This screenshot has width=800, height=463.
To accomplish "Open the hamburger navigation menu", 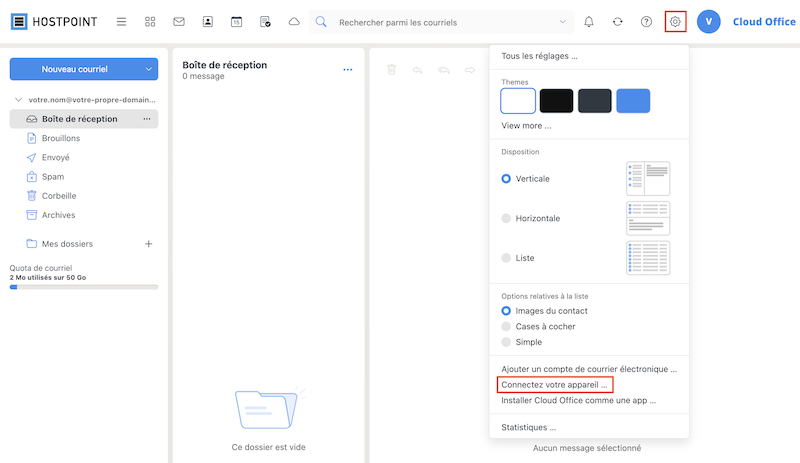I will [x=121, y=22].
